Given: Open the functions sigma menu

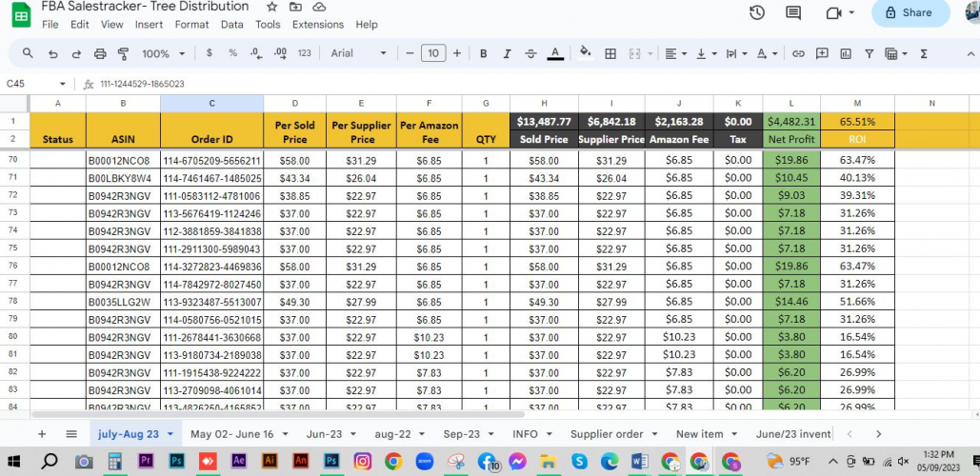Looking at the screenshot, I should (923, 53).
